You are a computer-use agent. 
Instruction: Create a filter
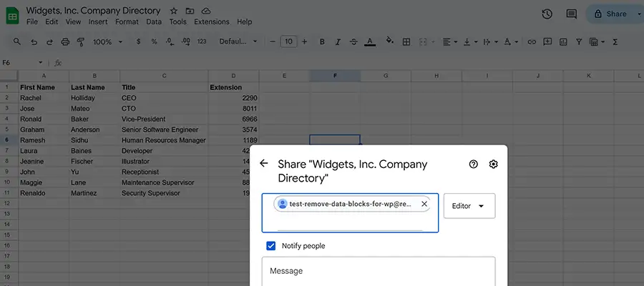tap(579, 41)
